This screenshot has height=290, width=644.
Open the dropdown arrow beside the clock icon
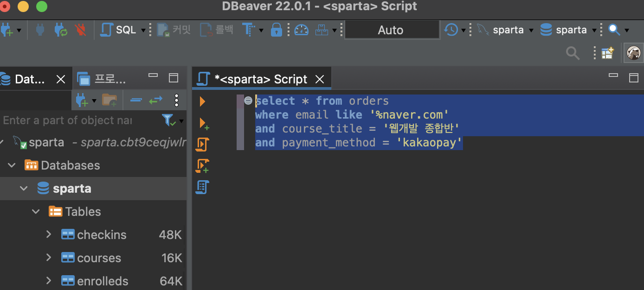pyautogui.click(x=463, y=31)
